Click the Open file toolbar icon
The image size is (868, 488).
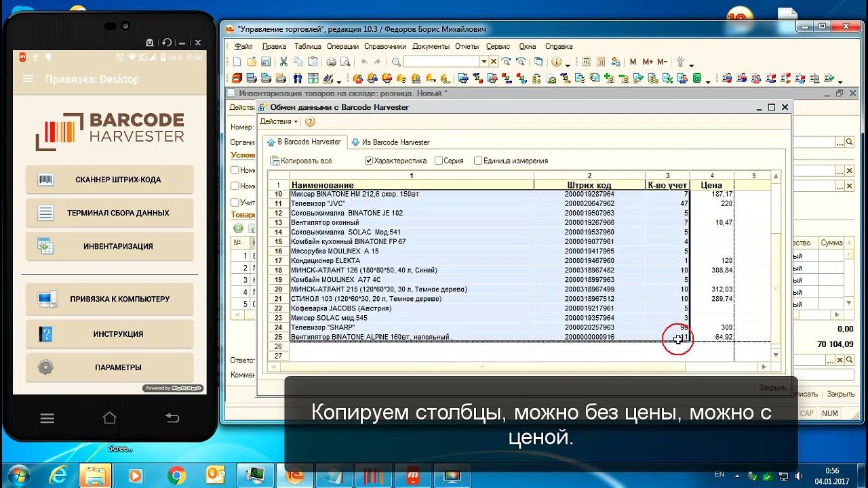click(x=252, y=62)
